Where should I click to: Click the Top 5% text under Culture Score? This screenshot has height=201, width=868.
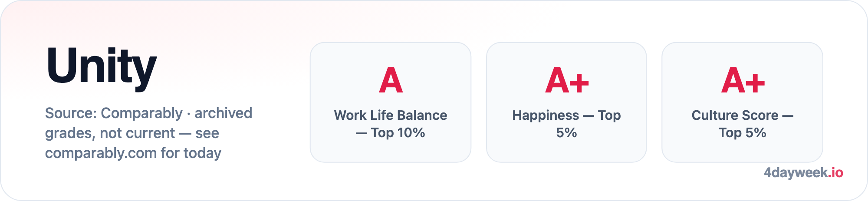[742, 132]
